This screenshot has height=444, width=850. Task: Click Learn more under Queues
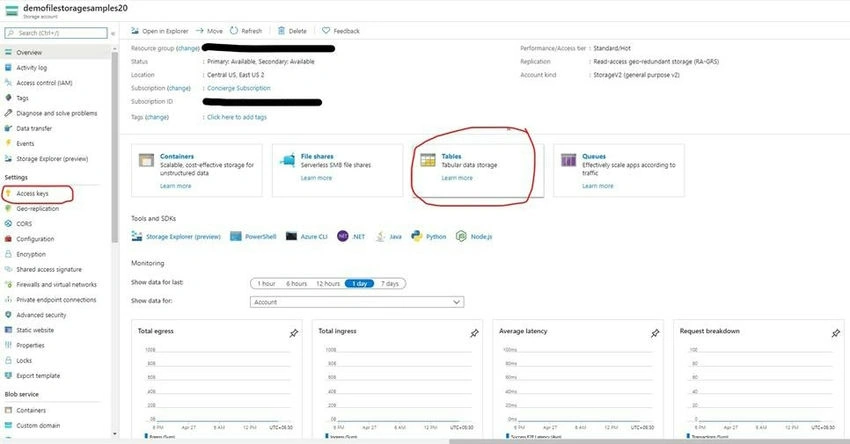pos(598,186)
